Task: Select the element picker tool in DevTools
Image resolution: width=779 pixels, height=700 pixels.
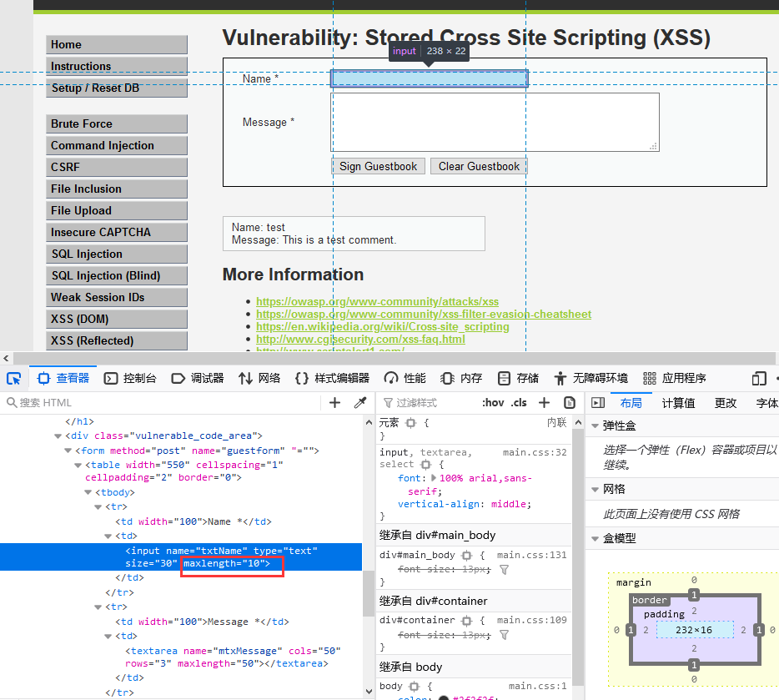Action: pyautogui.click(x=13, y=378)
